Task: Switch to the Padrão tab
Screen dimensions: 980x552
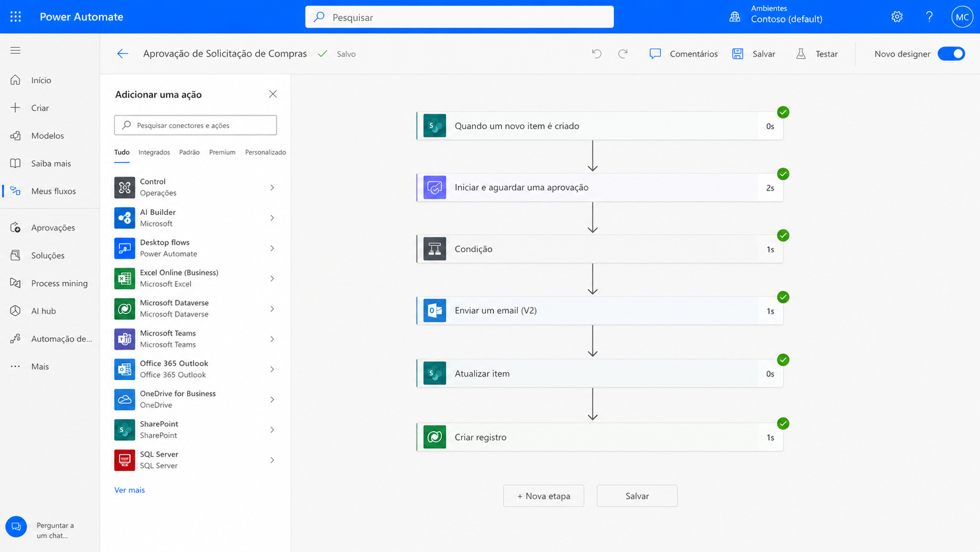Action: [189, 153]
